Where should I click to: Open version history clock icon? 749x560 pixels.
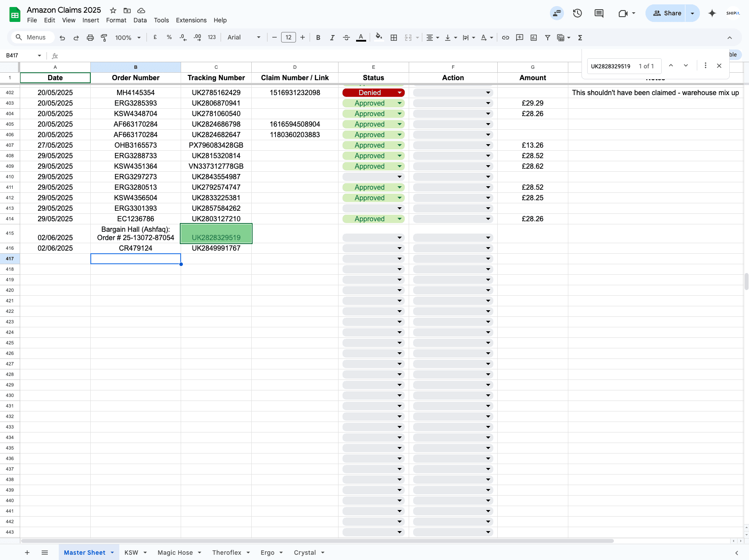[578, 13]
